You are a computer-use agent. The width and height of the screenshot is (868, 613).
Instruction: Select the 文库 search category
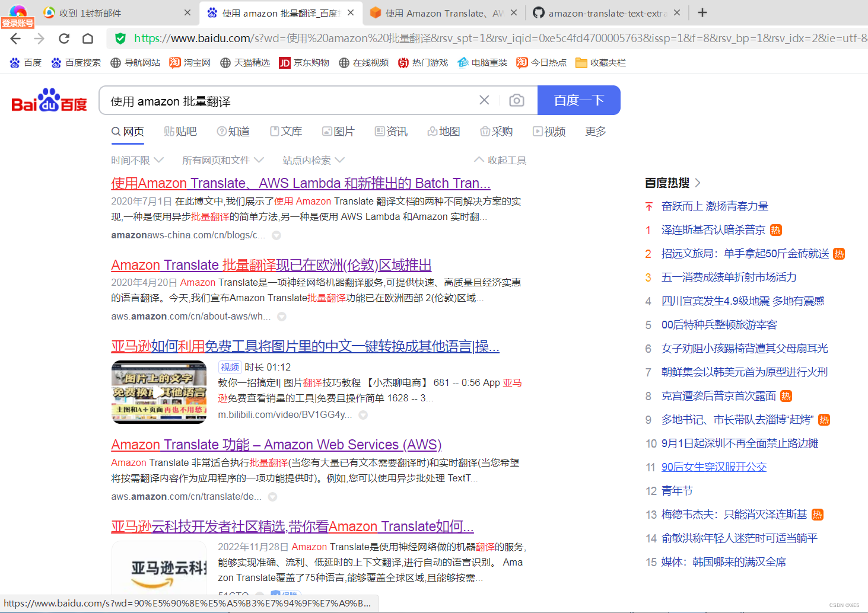[286, 132]
